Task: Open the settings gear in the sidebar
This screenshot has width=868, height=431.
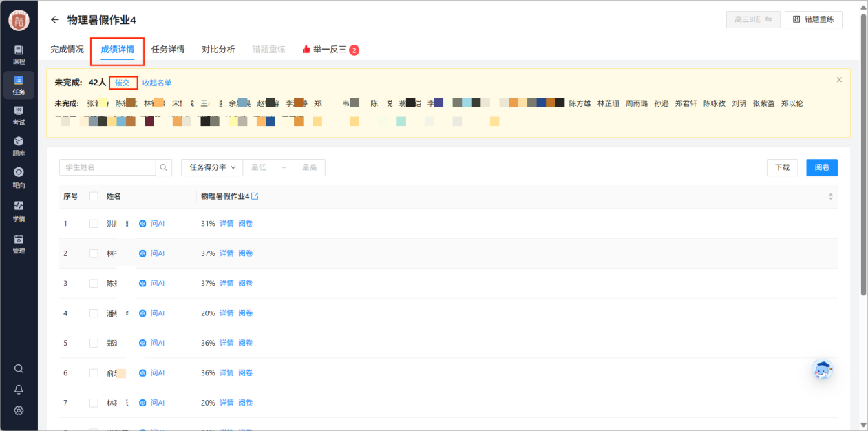Action: [19, 410]
